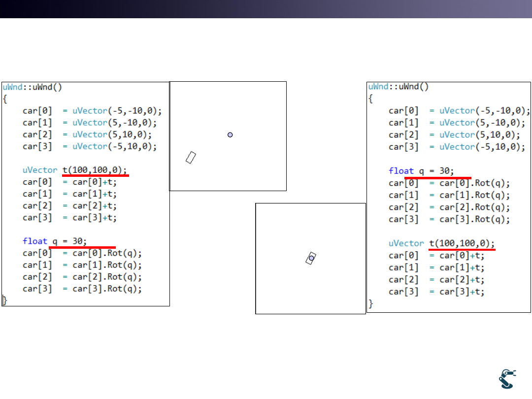The image size is (532, 399).
Task: Select car[2].Rot(q) line in left code
Action: 82,277
